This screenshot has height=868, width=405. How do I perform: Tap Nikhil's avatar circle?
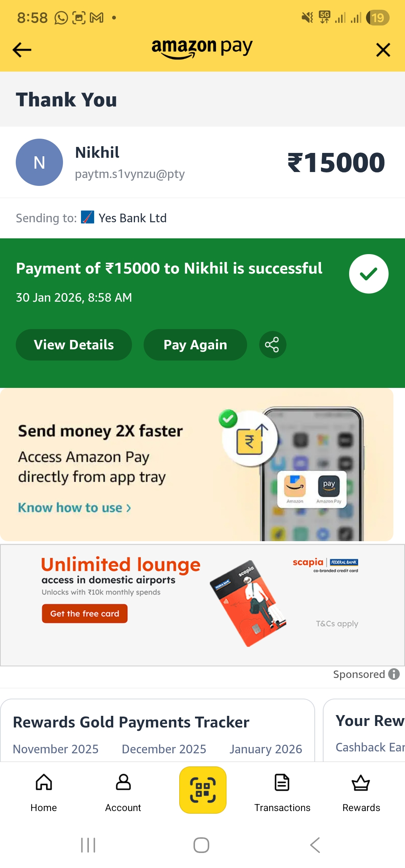[39, 162]
